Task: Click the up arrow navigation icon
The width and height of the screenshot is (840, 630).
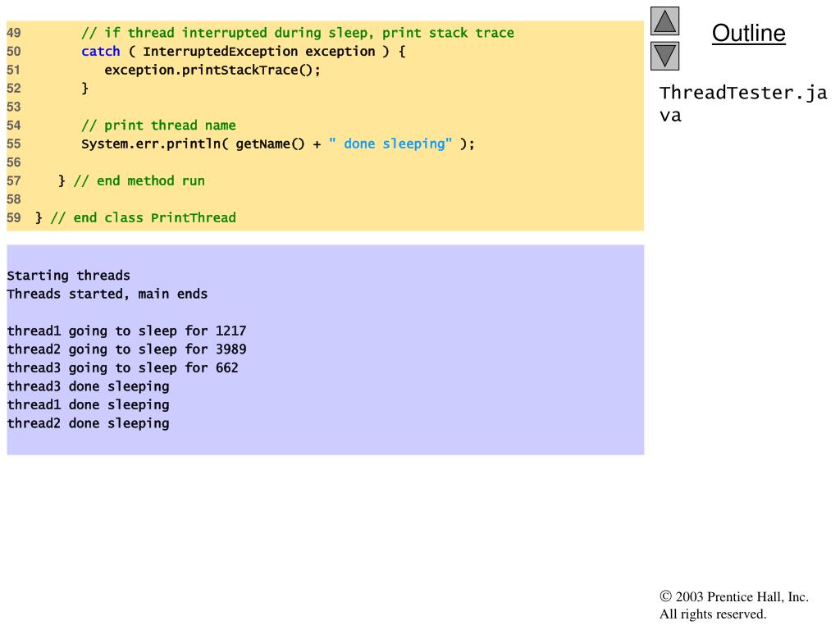Action: click(664, 21)
